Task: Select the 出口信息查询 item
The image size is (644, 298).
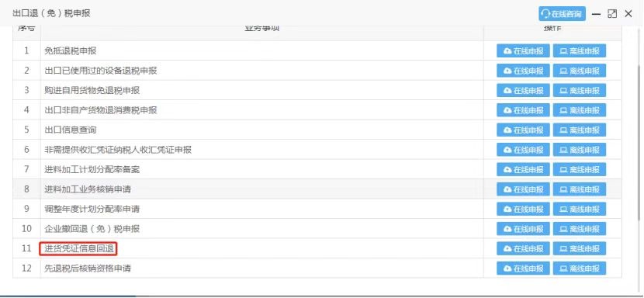Action: coord(71,130)
